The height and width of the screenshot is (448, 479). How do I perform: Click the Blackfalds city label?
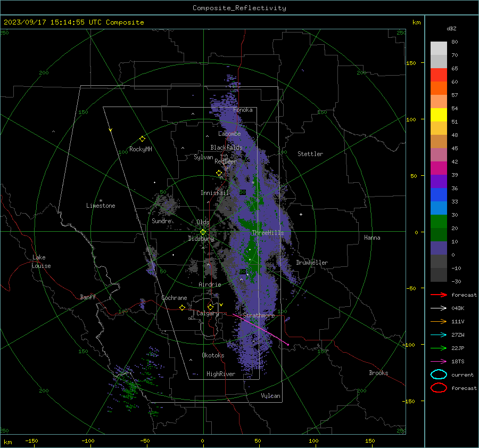(226, 148)
